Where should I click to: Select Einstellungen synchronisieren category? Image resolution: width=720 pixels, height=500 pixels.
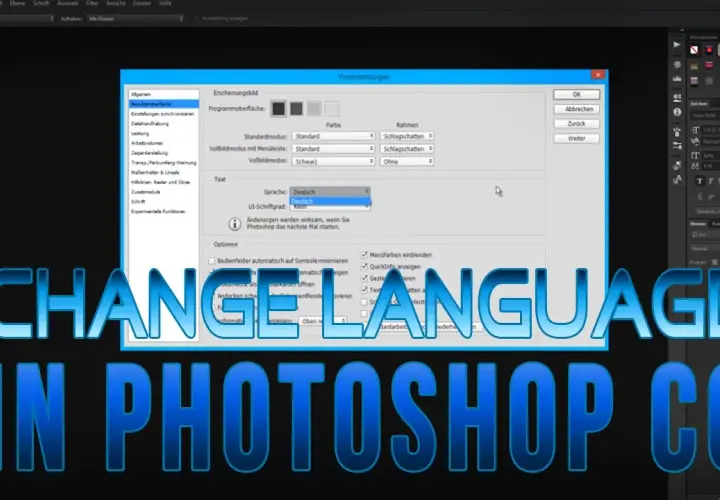pos(163,114)
